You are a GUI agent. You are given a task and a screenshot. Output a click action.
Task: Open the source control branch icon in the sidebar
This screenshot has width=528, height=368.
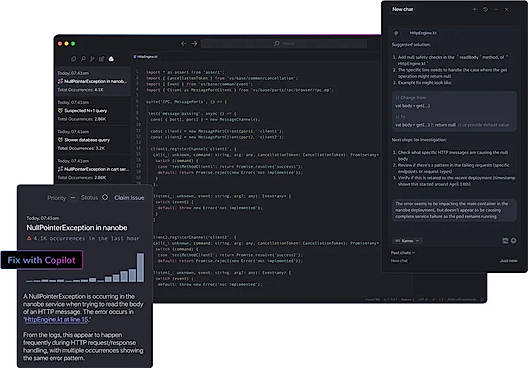(92, 59)
